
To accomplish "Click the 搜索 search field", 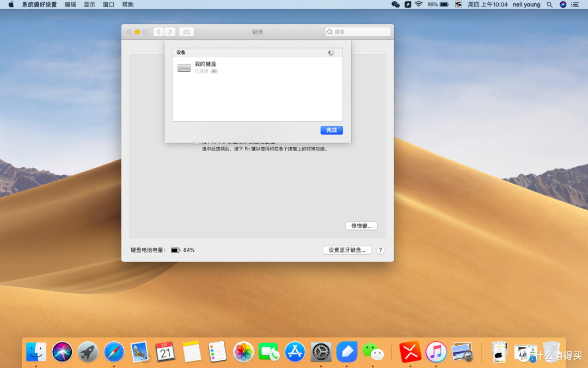I will click(x=358, y=32).
